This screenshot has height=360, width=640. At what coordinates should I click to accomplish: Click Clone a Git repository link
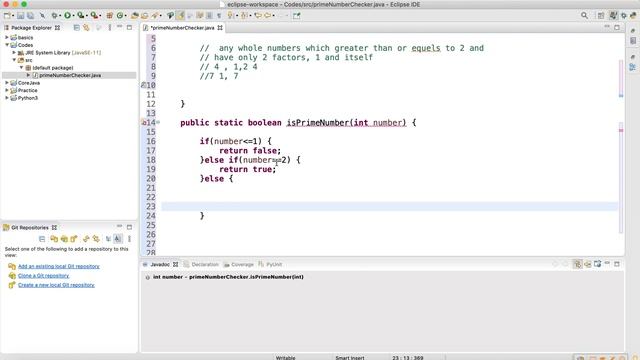tap(44, 276)
